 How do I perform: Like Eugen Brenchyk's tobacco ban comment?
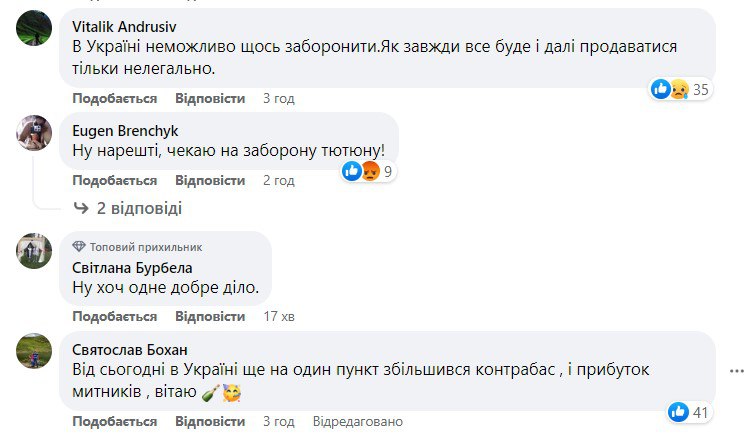tap(115, 181)
